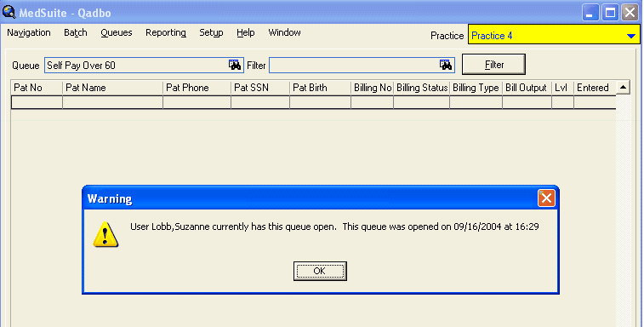The image size is (644, 327).
Task: Click the warning message about Lobb,Suzanne
Action: point(334,227)
